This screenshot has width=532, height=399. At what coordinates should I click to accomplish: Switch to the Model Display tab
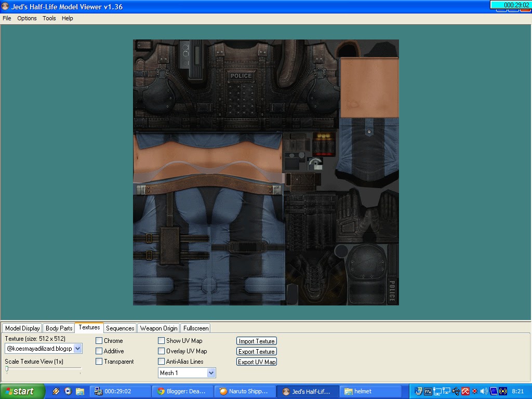22,328
